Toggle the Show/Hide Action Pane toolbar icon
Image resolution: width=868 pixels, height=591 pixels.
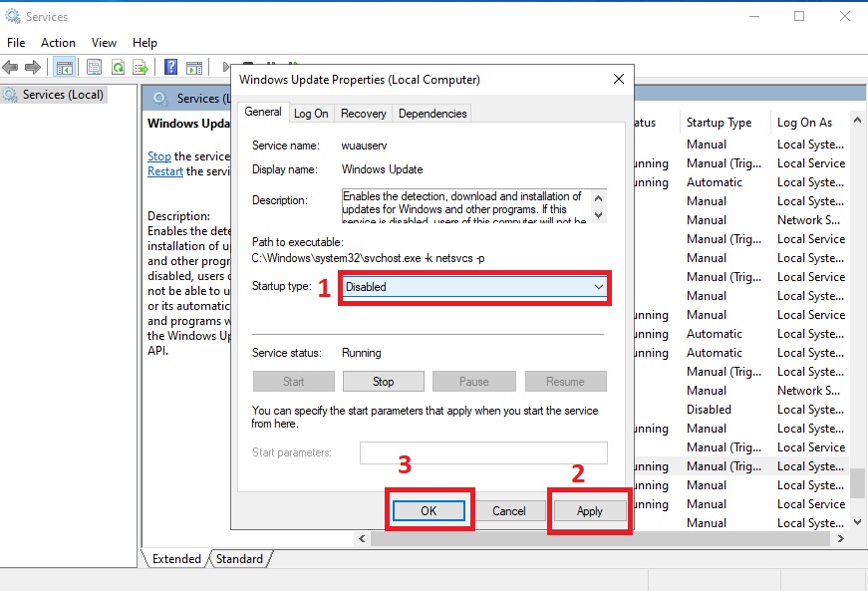tap(194, 68)
